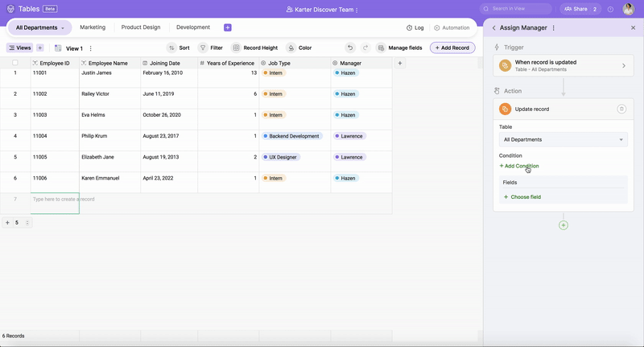Select the Railey Victor name cell
This screenshot has width=644, height=347.
coord(109,98)
